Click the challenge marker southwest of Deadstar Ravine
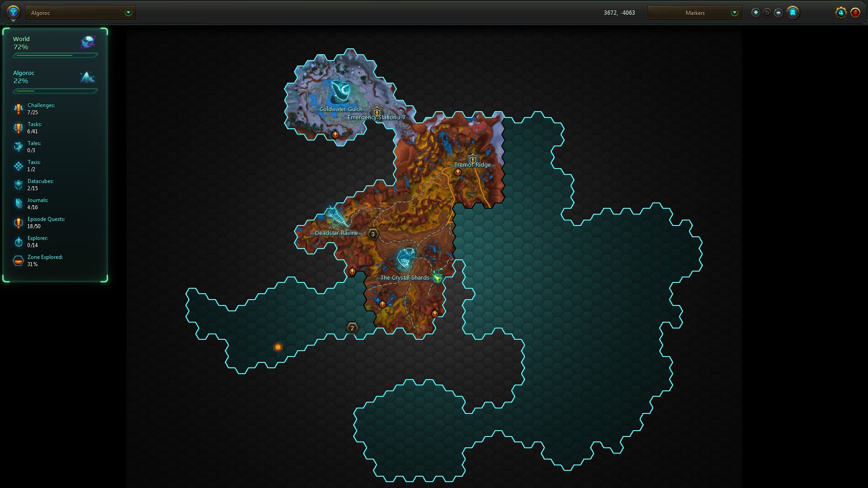The width and height of the screenshot is (868, 488). point(352,272)
